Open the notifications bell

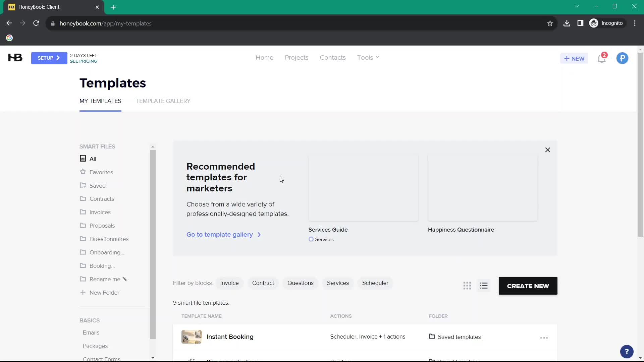[x=602, y=58]
